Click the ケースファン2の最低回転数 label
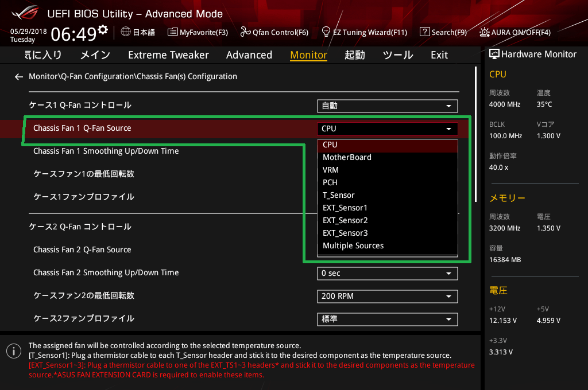The image size is (588, 390). [84, 295]
